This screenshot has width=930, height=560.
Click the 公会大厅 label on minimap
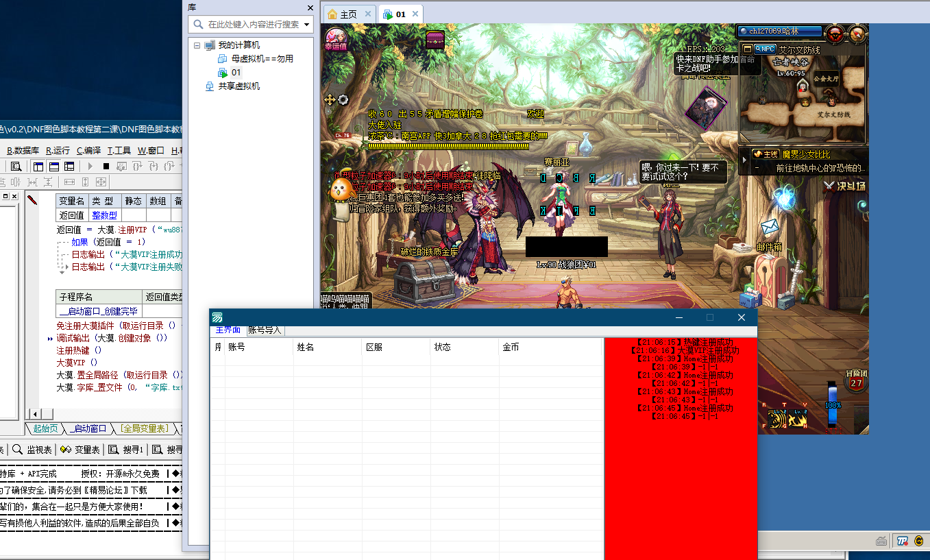(827, 78)
